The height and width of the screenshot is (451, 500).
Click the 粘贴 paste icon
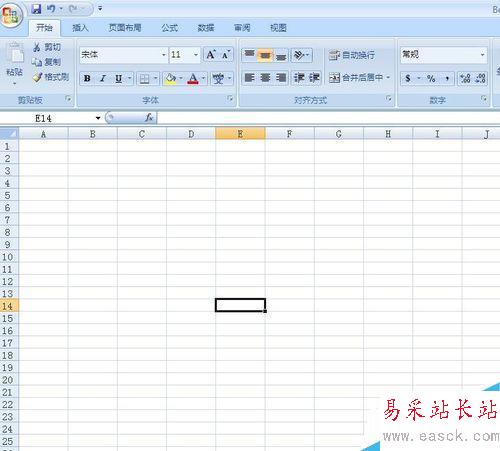tap(15, 53)
